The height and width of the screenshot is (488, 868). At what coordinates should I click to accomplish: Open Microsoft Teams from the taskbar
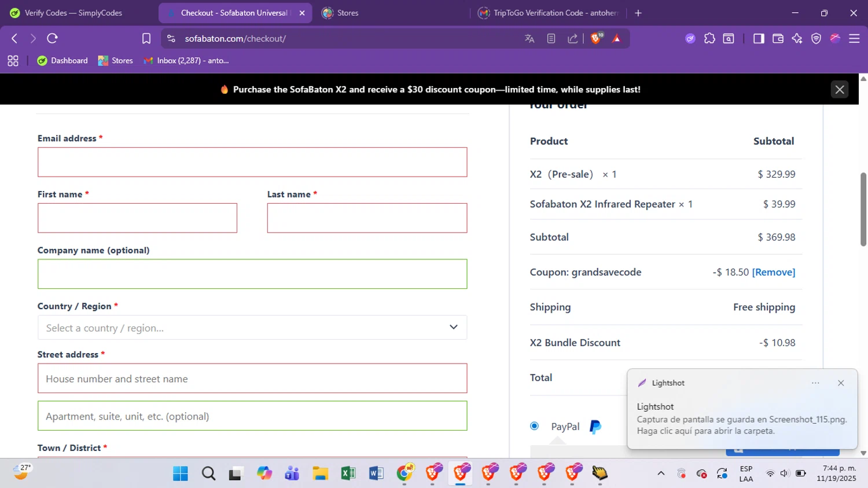point(292,474)
